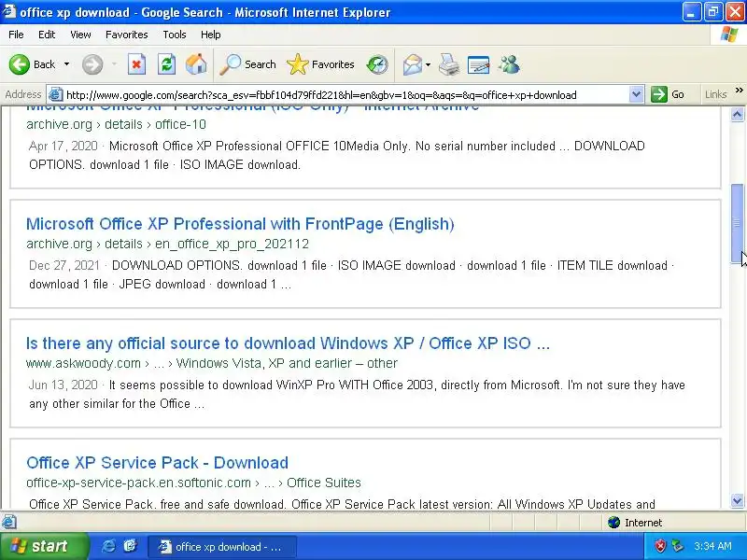The image size is (747, 560).
Task: Open the Favorites menu
Action: [x=127, y=35]
